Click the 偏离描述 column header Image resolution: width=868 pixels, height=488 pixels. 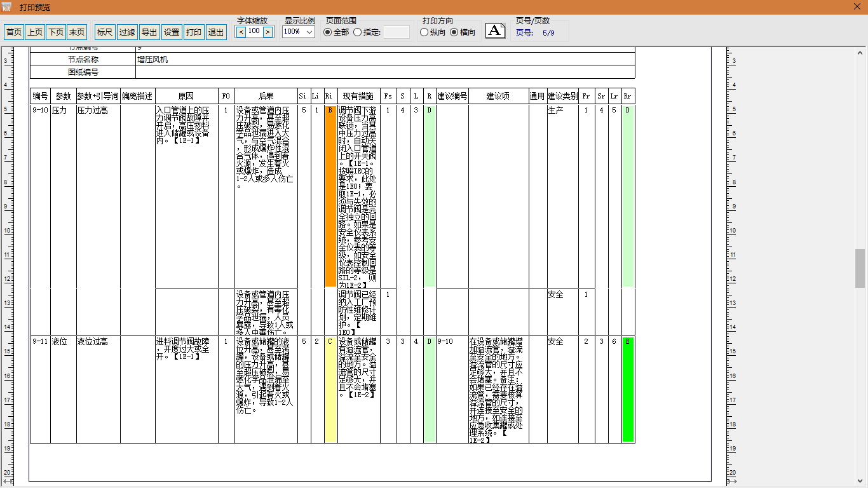[x=137, y=96]
